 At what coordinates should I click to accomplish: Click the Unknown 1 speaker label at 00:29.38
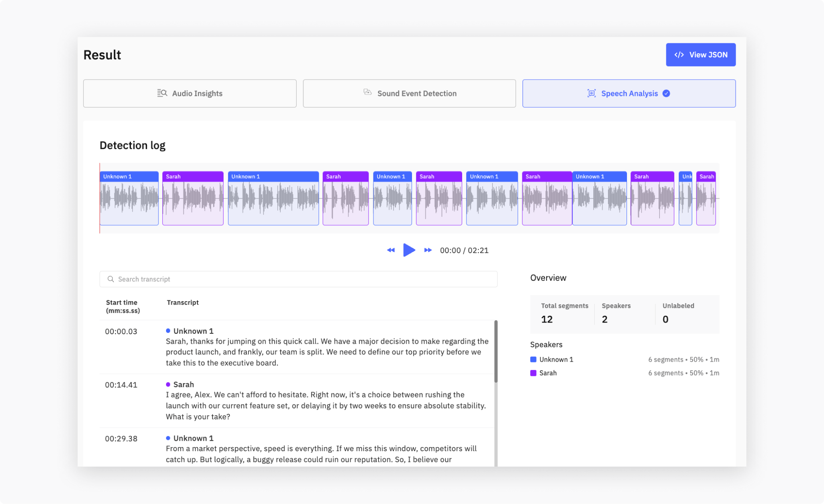(x=193, y=438)
